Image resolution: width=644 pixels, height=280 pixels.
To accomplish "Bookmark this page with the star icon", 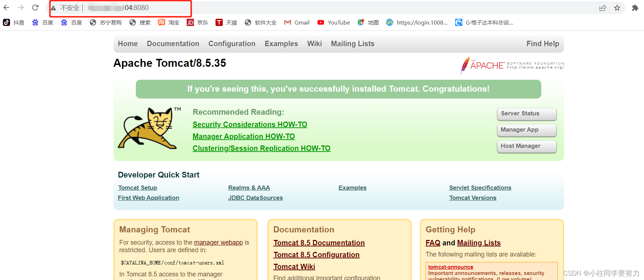I will 617,8.
